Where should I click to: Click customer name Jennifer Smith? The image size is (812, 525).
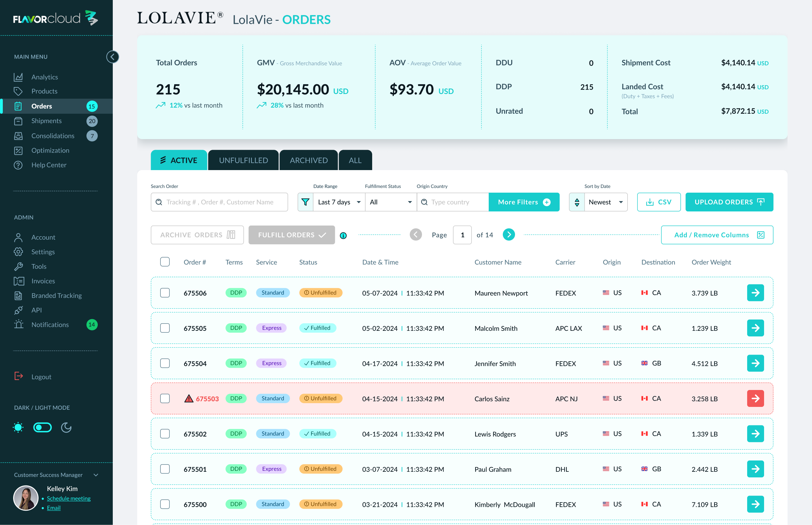[495, 363]
